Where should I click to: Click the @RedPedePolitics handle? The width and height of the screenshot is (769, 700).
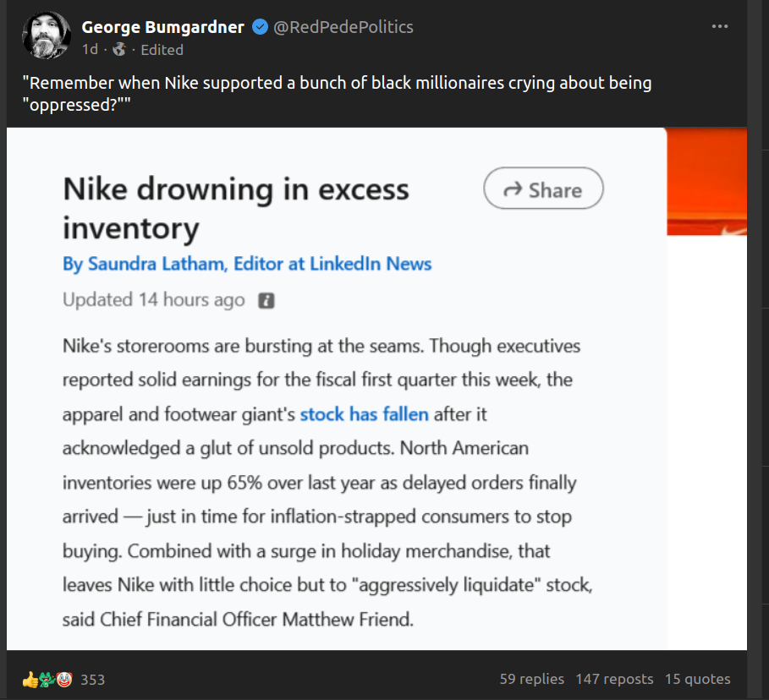[x=343, y=27]
